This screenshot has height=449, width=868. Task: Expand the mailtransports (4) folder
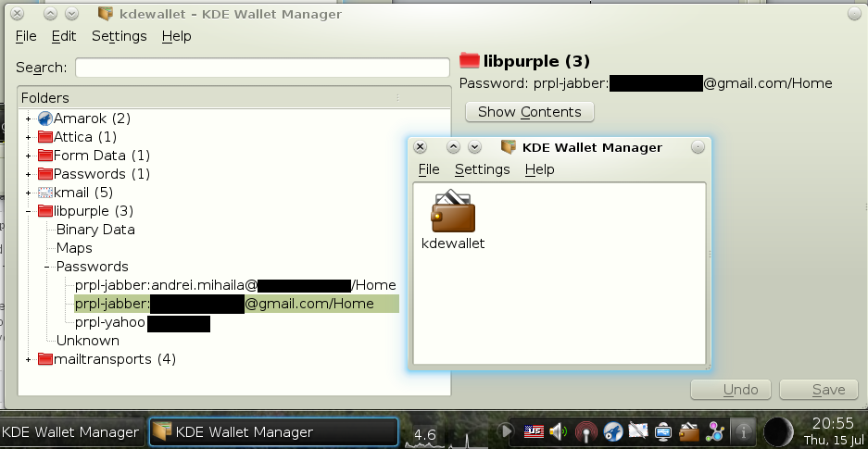click(x=28, y=359)
